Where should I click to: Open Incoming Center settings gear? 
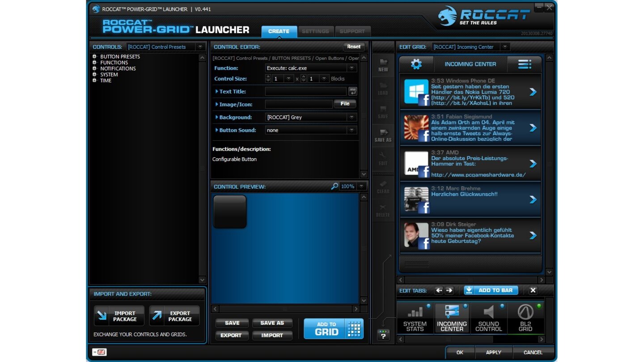coord(416,64)
